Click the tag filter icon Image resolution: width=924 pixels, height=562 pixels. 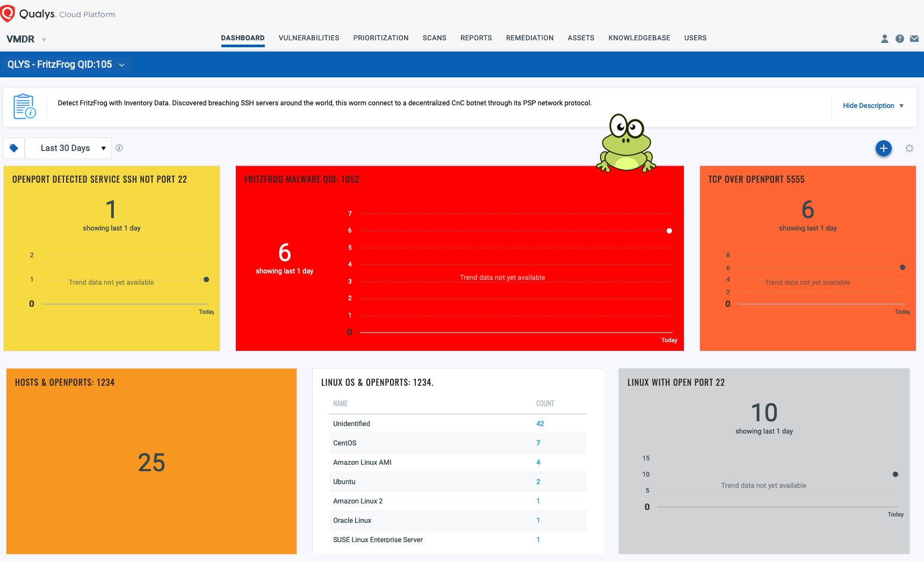tap(14, 148)
